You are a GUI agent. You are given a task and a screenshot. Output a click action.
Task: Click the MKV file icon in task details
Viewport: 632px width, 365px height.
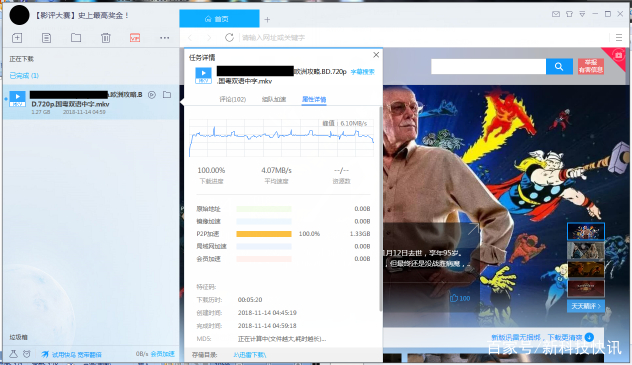[x=203, y=75]
